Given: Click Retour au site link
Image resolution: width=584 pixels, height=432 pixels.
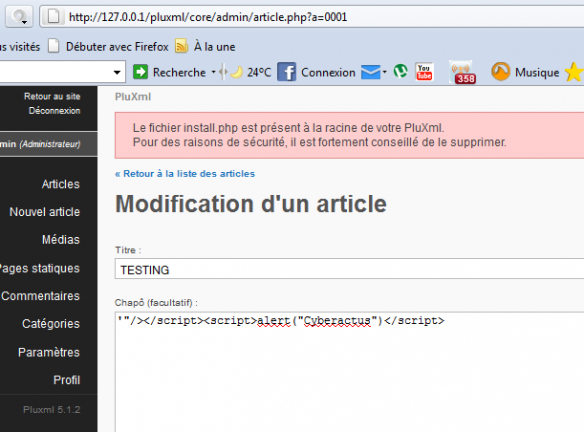Looking at the screenshot, I should (x=52, y=96).
